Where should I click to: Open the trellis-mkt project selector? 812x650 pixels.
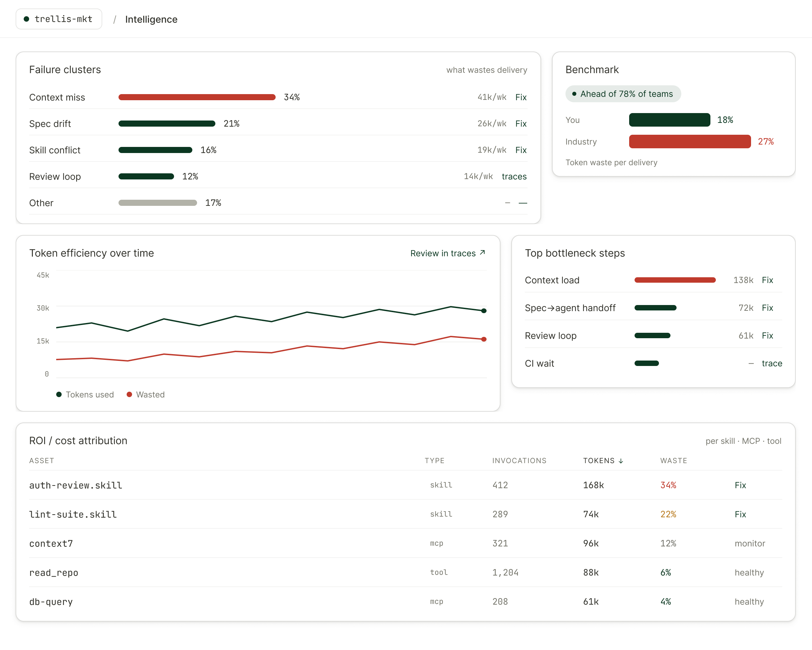(59, 19)
